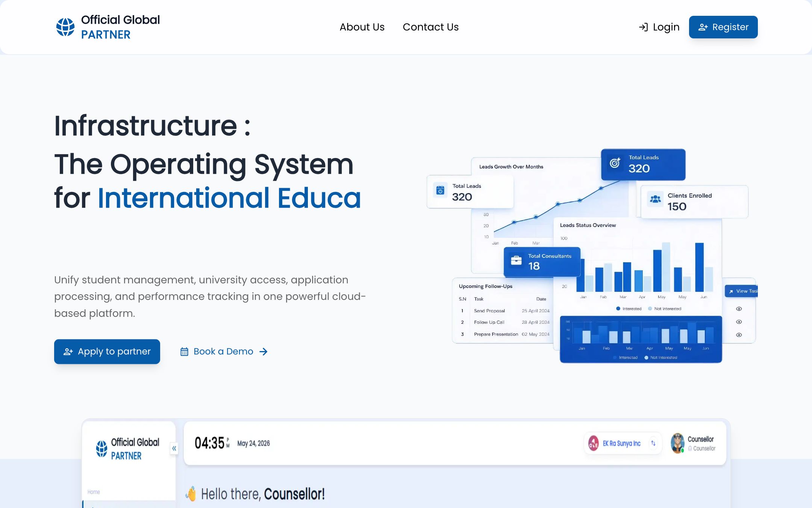Click the Total Consultants briefcase icon
Viewport: 812px width, 508px height.
point(516,260)
